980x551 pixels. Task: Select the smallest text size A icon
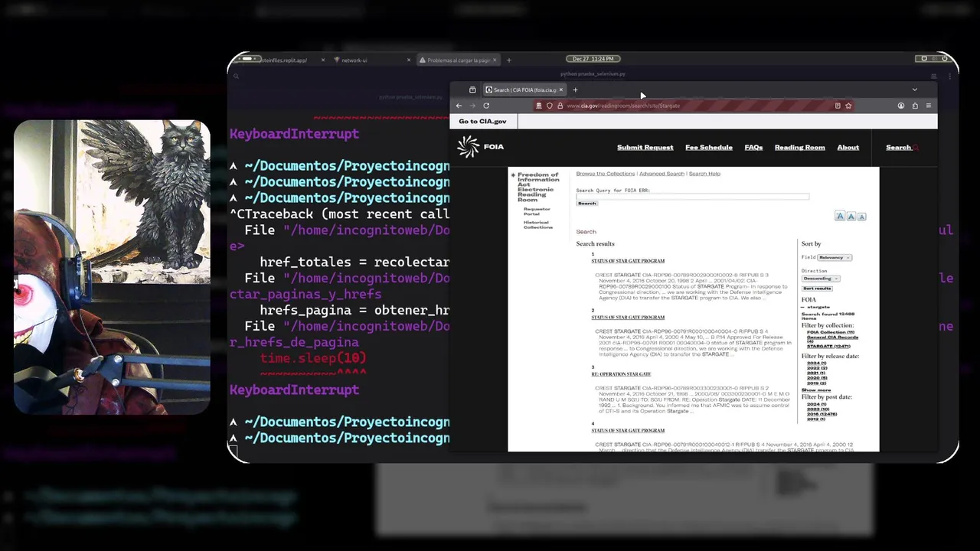tap(861, 217)
